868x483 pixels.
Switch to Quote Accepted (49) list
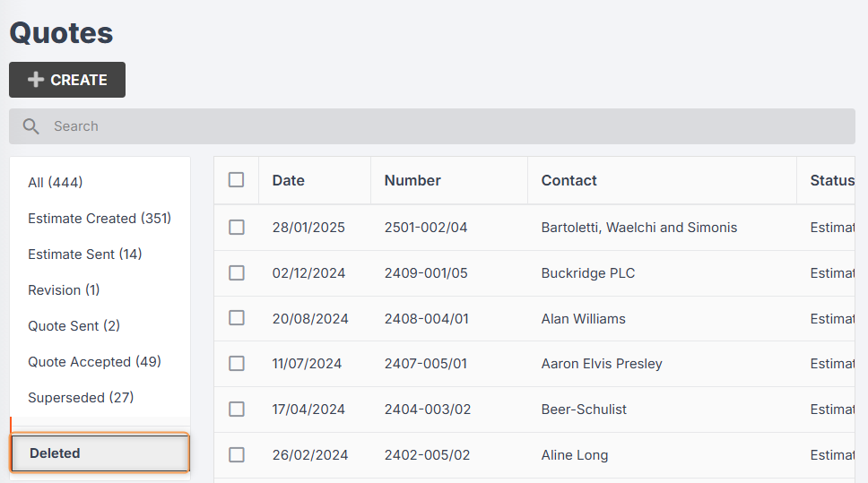[x=95, y=361]
